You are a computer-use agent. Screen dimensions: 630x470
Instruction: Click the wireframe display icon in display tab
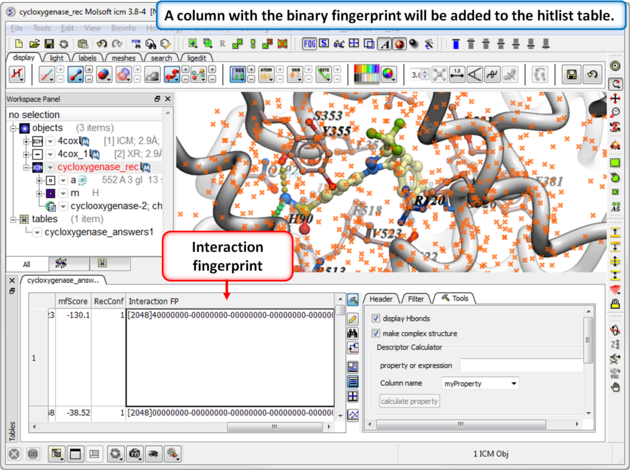(47, 75)
